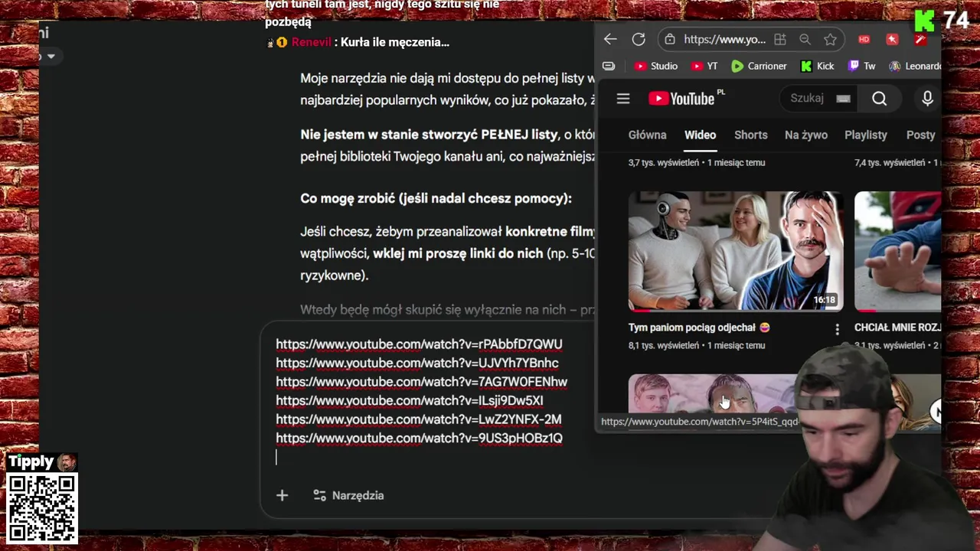Click title 'Tym paniom pociąg odjechał'
This screenshot has height=551, width=980.
[x=699, y=328]
